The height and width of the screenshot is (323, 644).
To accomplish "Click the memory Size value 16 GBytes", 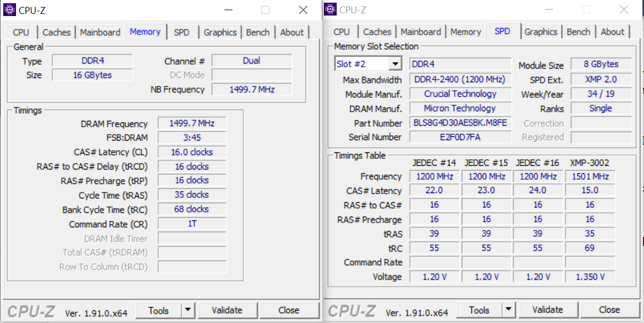I will click(92, 75).
